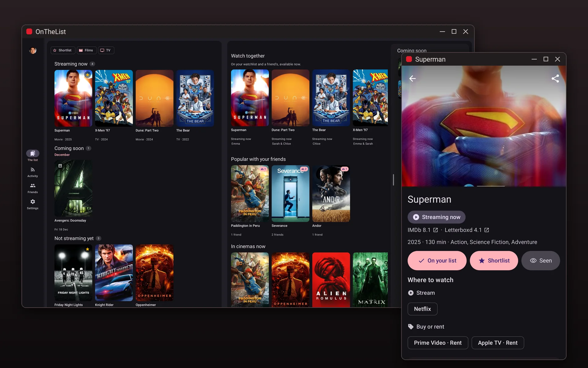This screenshot has height=368, width=588.
Task: Open the Avengers: Doomsday poster
Action: pyautogui.click(x=73, y=188)
